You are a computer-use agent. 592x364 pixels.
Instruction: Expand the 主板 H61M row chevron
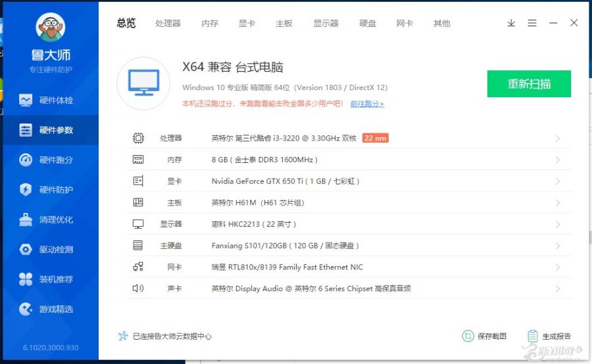[x=558, y=203]
